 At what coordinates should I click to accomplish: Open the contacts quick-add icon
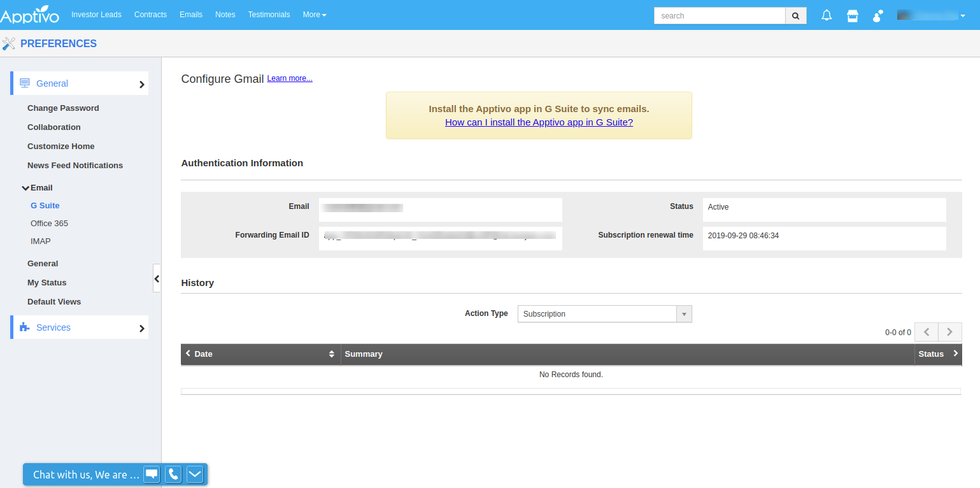pyautogui.click(x=878, y=15)
